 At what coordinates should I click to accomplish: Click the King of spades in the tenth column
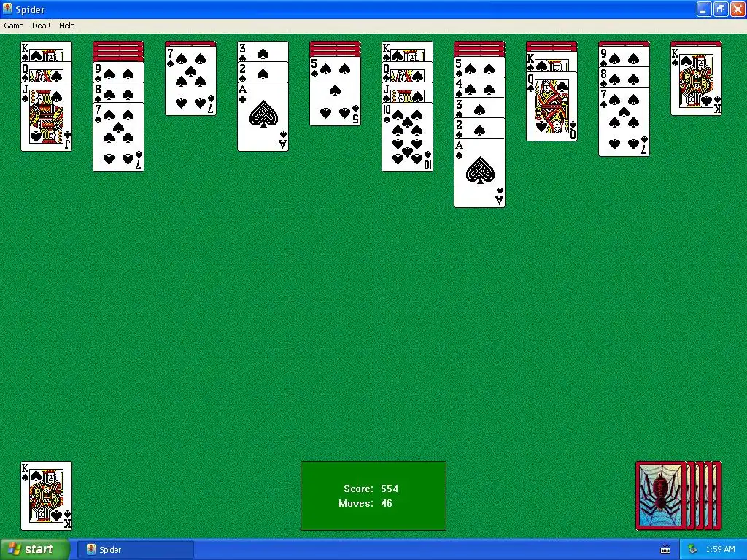point(696,81)
